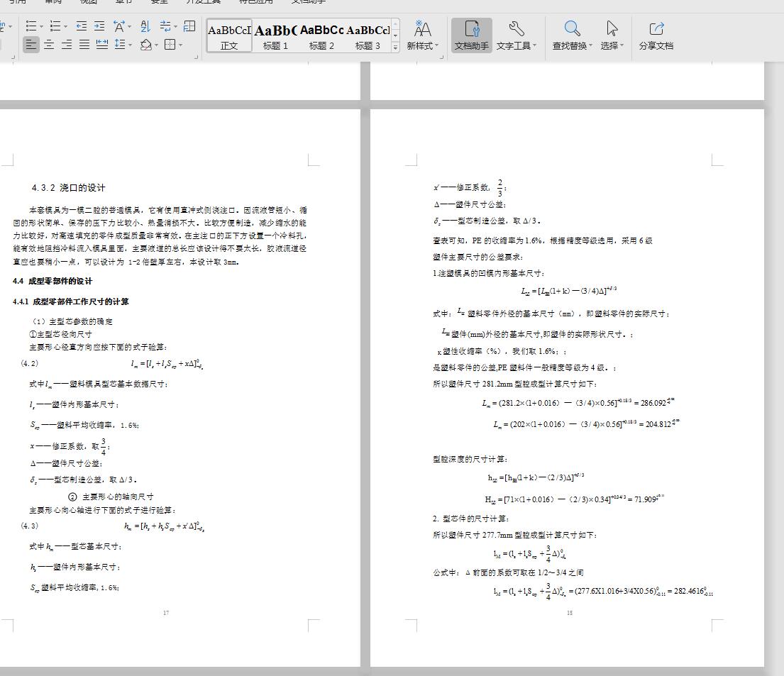This screenshot has height=676, width=784.
Task: Expand numbered list style options
Action: tap(65, 26)
